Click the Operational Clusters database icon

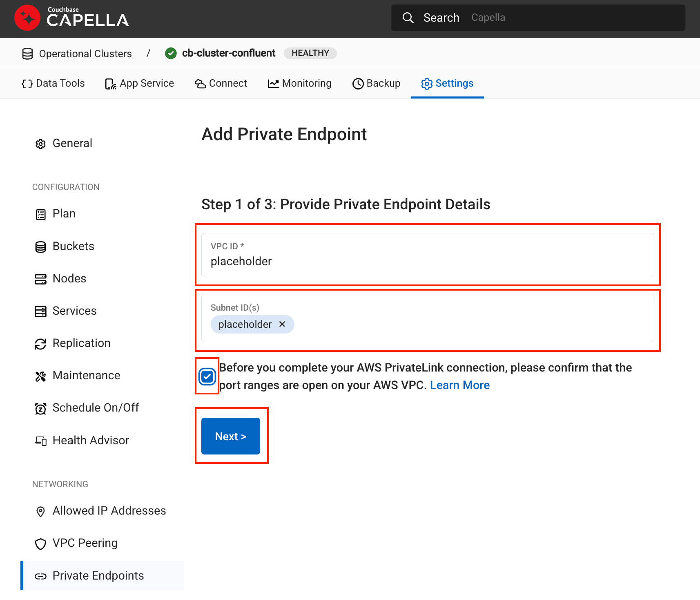point(27,54)
